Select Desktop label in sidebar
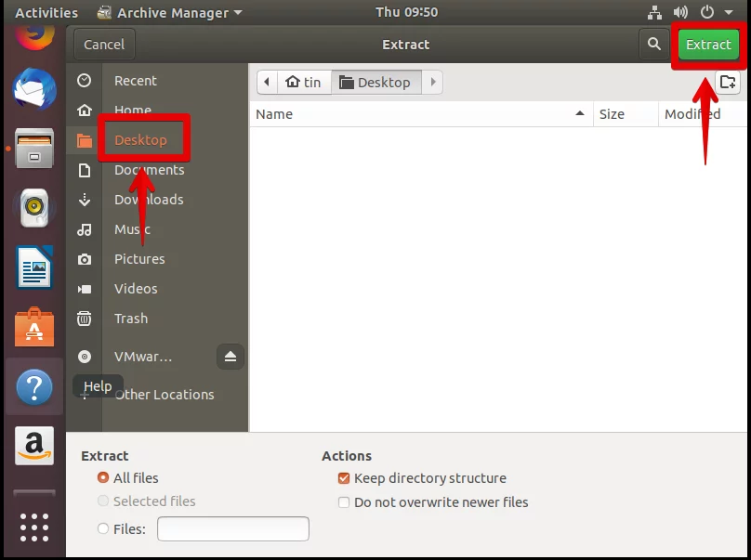This screenshot has height=560, width=751. coord(141,140)
